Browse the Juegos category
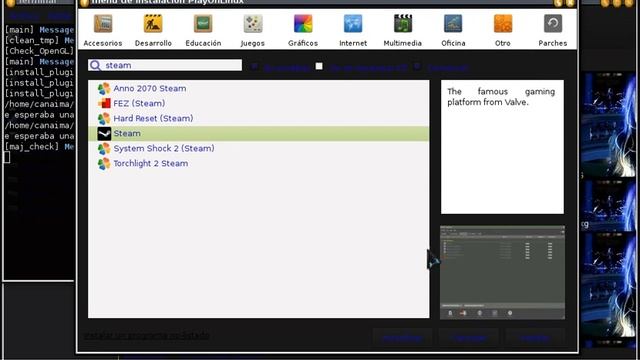640x360 pixels. tap(253, 31)
